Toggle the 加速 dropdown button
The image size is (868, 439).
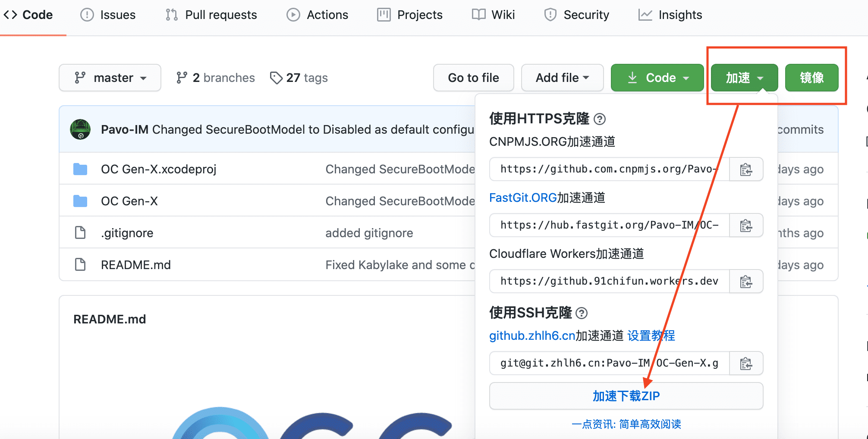tap(745, 78)
